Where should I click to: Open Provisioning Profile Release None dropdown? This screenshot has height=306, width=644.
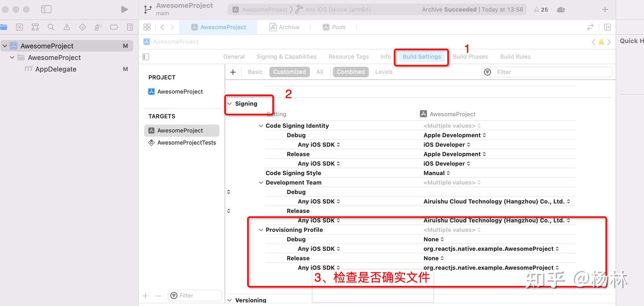click(433, 258)
